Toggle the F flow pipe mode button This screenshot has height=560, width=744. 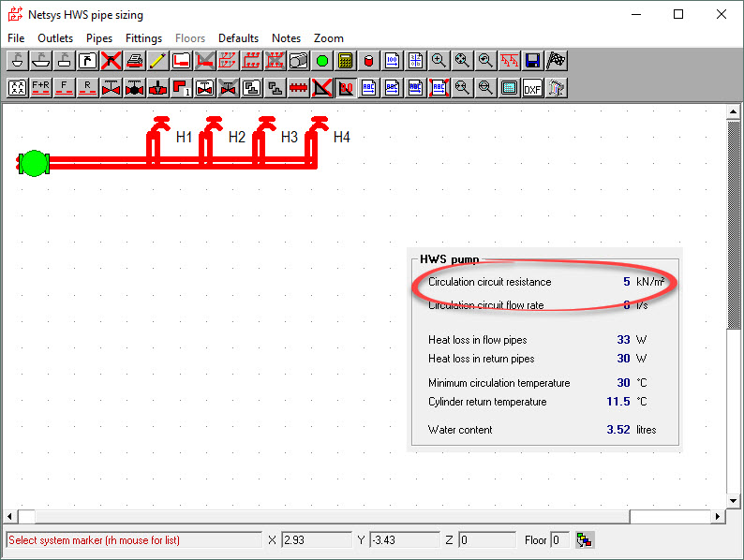[64, 88]
